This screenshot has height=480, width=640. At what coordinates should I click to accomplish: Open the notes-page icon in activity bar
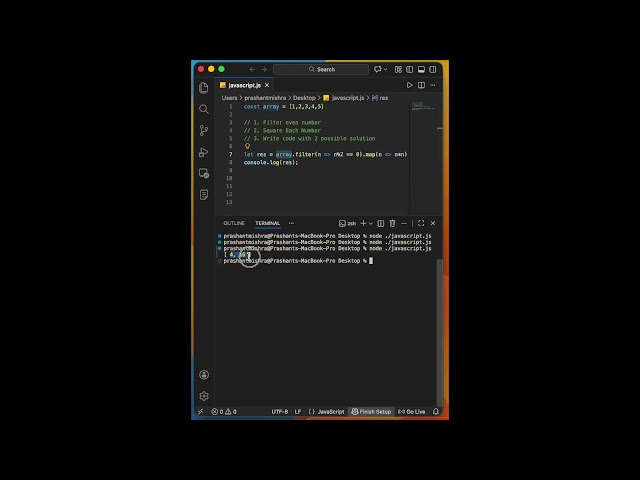coord(204,195)
